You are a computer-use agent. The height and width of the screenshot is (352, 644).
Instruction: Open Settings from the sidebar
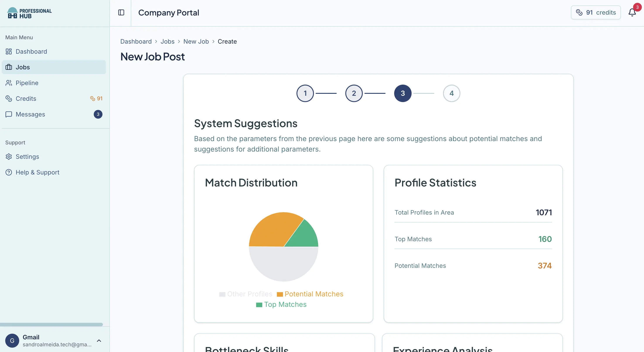pos(27,157)
